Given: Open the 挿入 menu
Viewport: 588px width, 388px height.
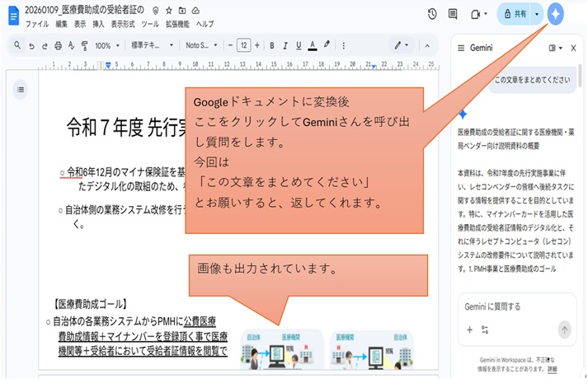Looking at the screenshot, I should [98, 24].
